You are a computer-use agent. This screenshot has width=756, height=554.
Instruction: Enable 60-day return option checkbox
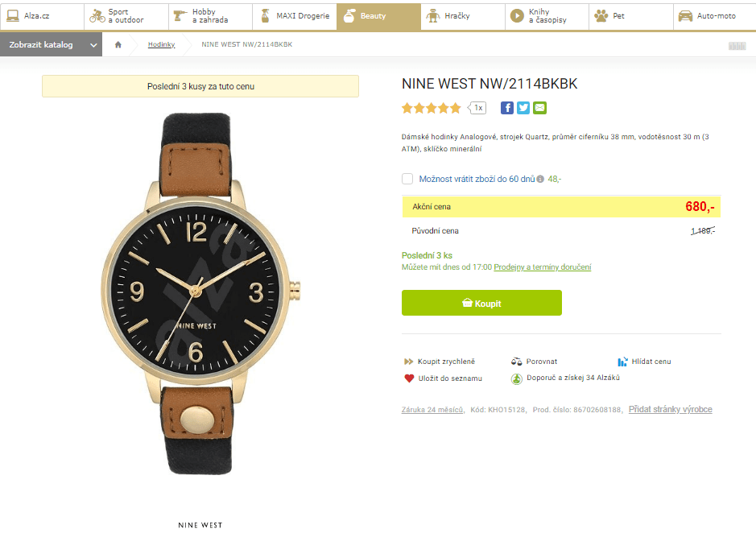point(407,179)
